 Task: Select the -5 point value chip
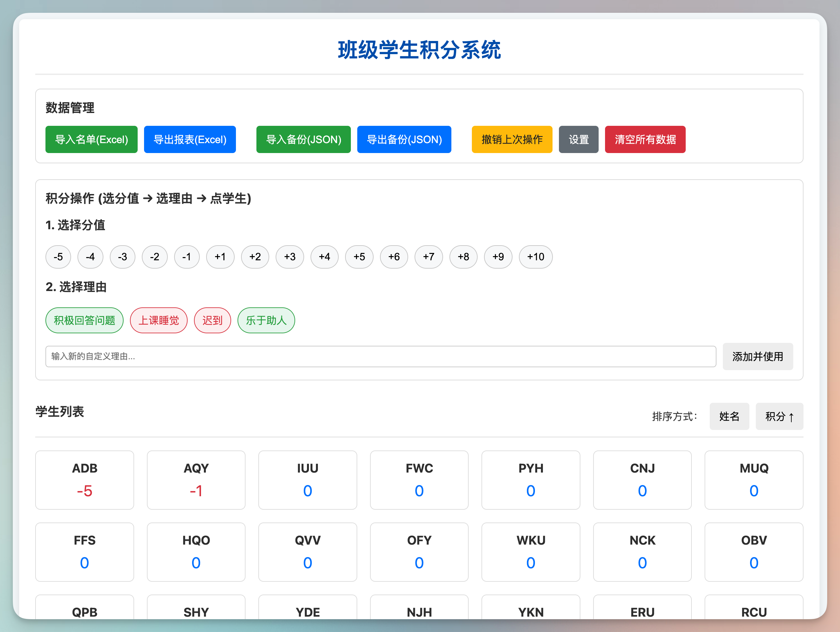tap(58, 257)
